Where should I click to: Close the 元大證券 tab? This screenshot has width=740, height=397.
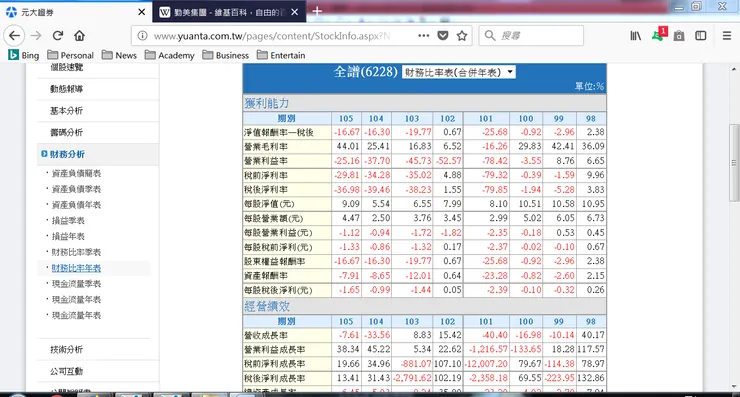pyautogui.click(x=141, y=12)
